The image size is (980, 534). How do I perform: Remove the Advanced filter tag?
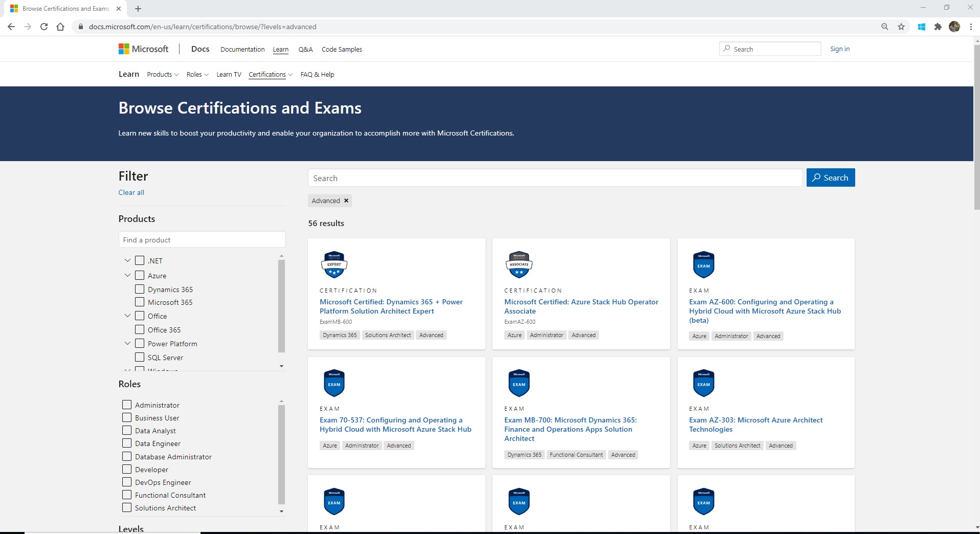point(346,201)
